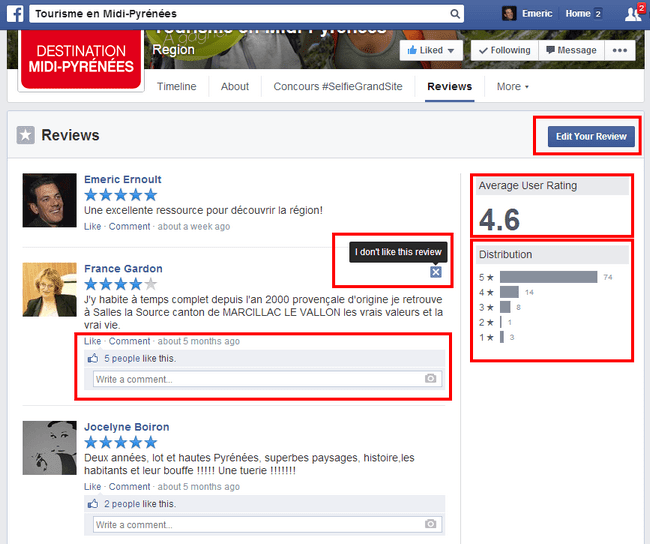Click the 2-star distribution row
The width and height of the screenshot is (650, 544).
[x=495, y=322]
